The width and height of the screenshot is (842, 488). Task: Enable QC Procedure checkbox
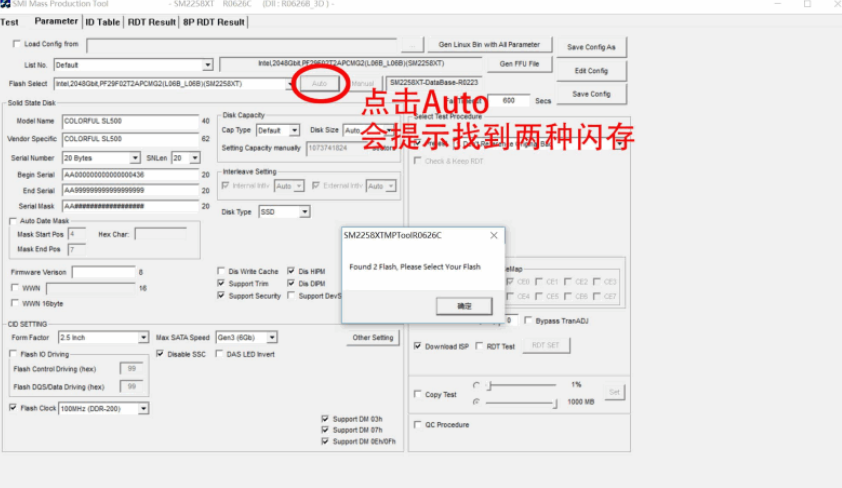tap(417, 425)
